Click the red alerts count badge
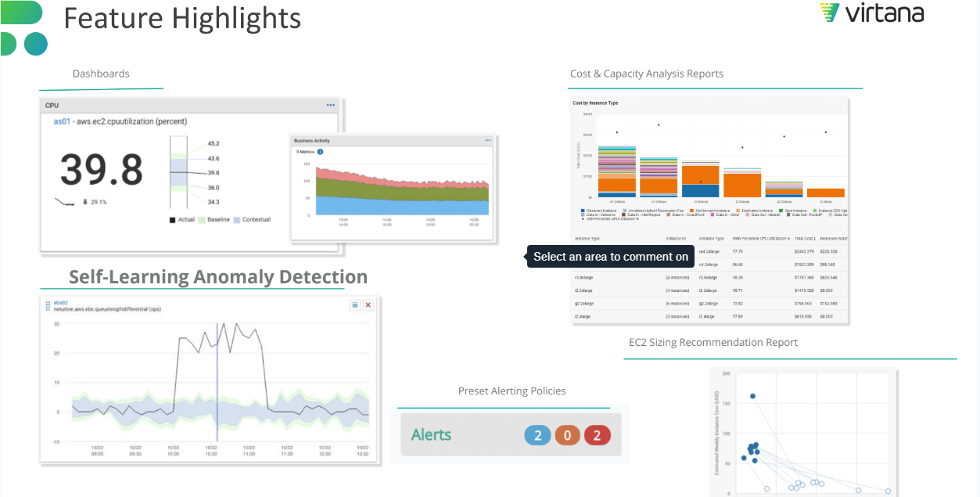 (597, 435)
